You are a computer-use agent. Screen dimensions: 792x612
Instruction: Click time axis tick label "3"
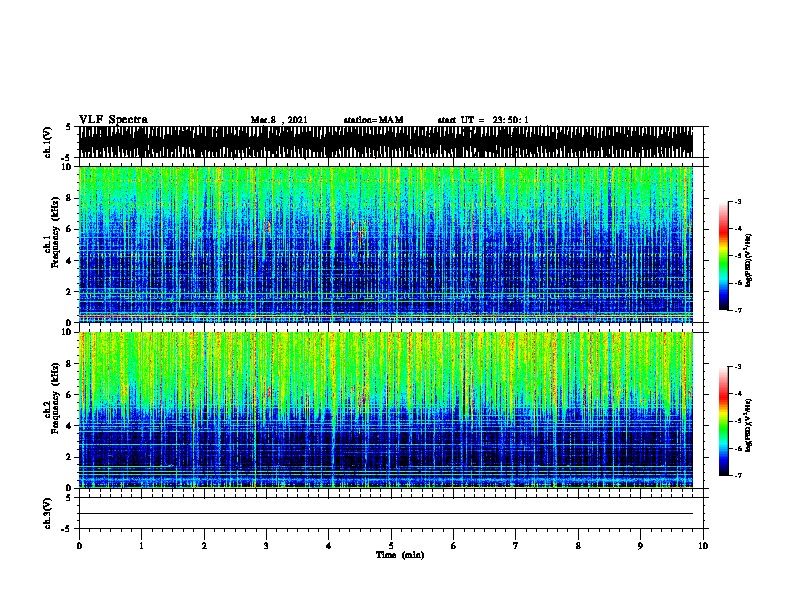tap(266, 546)
